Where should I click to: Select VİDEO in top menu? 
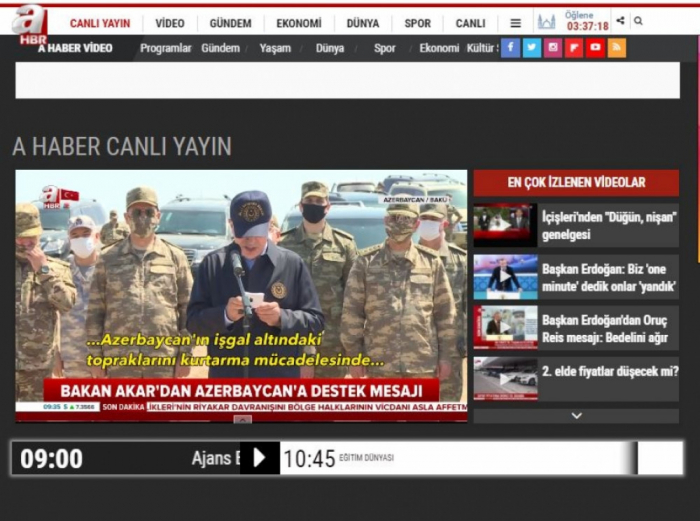[x=170, y=23]
